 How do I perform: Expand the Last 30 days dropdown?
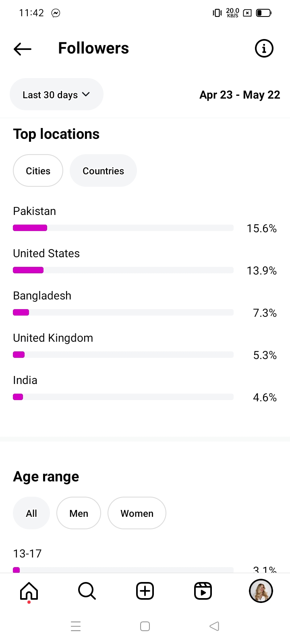click(x=56, y=95)
